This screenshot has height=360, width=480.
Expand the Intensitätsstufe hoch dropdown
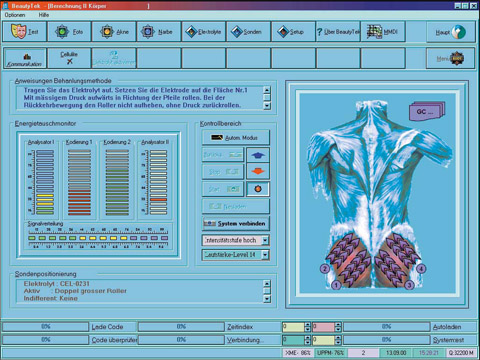click(x=265, y=240)
